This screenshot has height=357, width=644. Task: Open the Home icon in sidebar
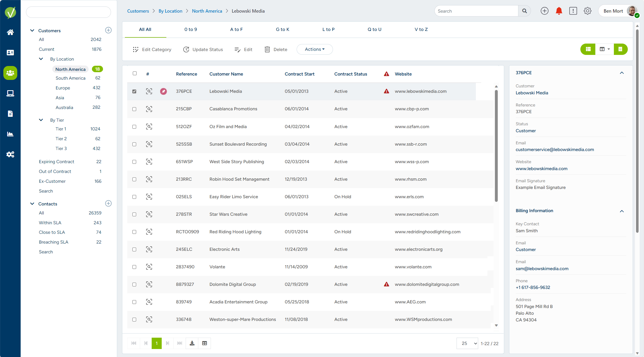tap(10, 32)
